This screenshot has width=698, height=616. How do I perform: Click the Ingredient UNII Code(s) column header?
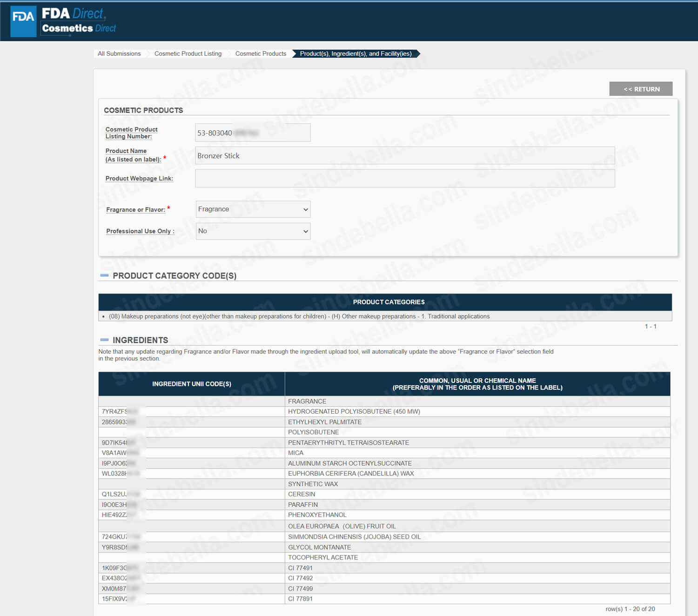191,384
